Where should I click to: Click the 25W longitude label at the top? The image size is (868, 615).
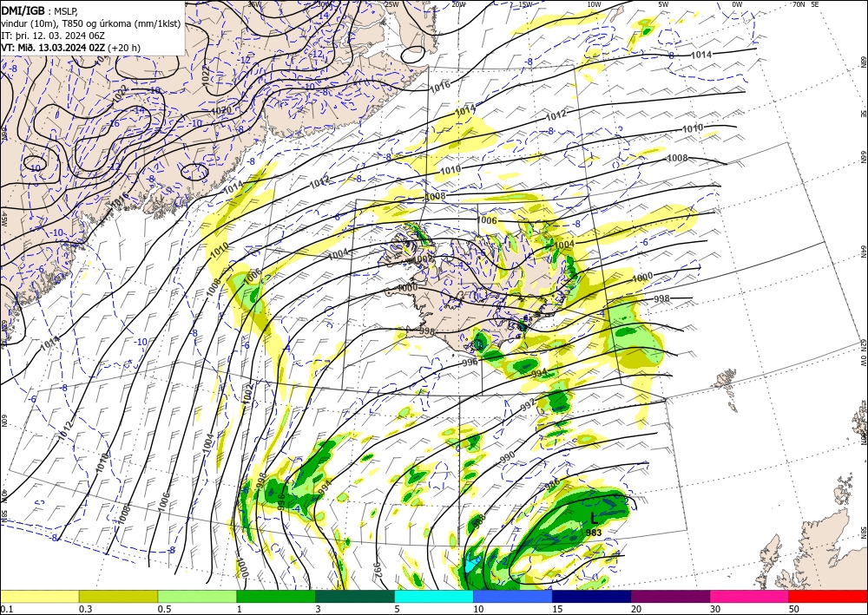[x=391, y=4]
